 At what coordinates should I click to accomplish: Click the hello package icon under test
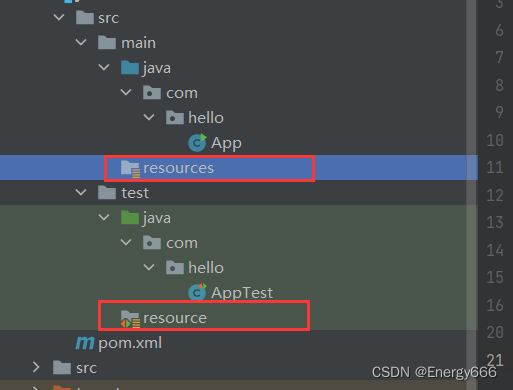pyautogui.click(x=175, y=268)
